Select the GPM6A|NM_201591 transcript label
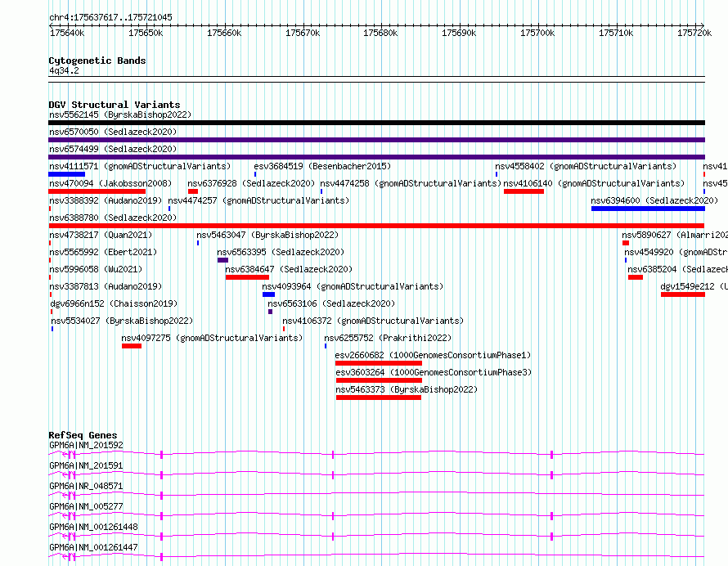The width and height of the screenshot is (728, 566). pos(86,465)
